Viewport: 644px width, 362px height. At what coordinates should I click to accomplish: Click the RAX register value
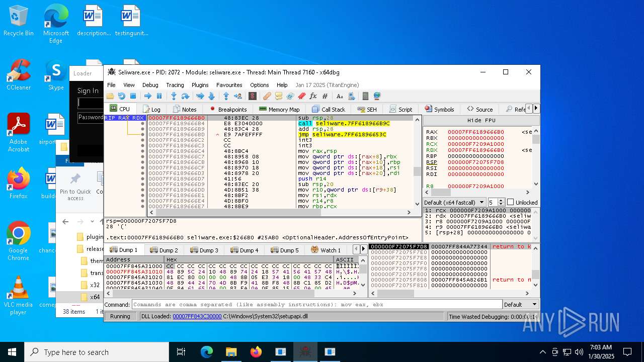click(475, 132)
